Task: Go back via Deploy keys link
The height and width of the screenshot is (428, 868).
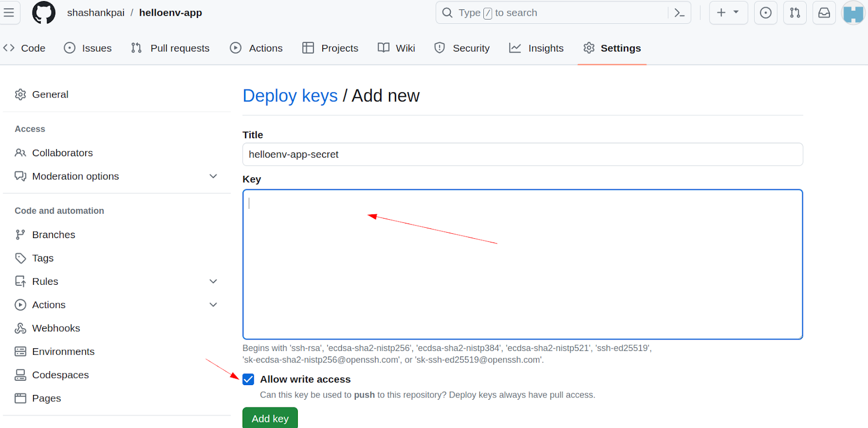Action: (290, 96)
